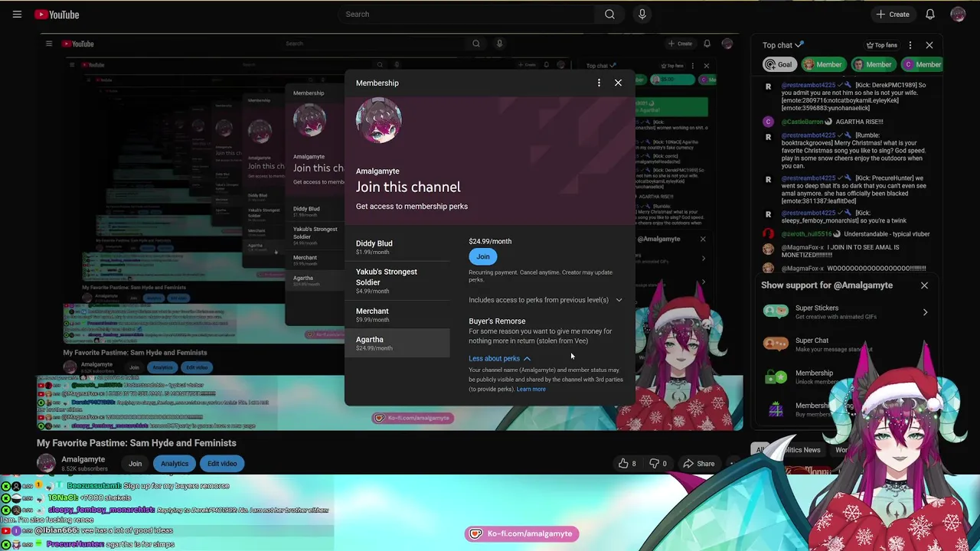
Task: Open the YouTube hamburger guide menu
Action: 17,15
